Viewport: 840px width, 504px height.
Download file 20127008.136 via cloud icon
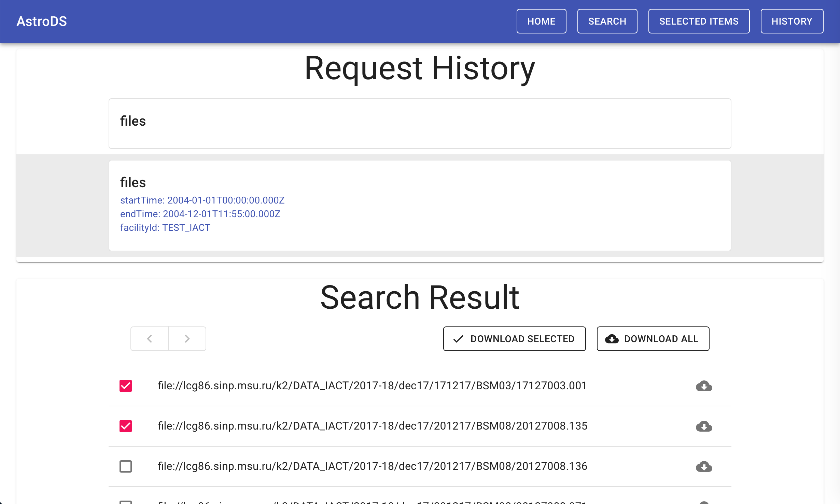[704, 466]
